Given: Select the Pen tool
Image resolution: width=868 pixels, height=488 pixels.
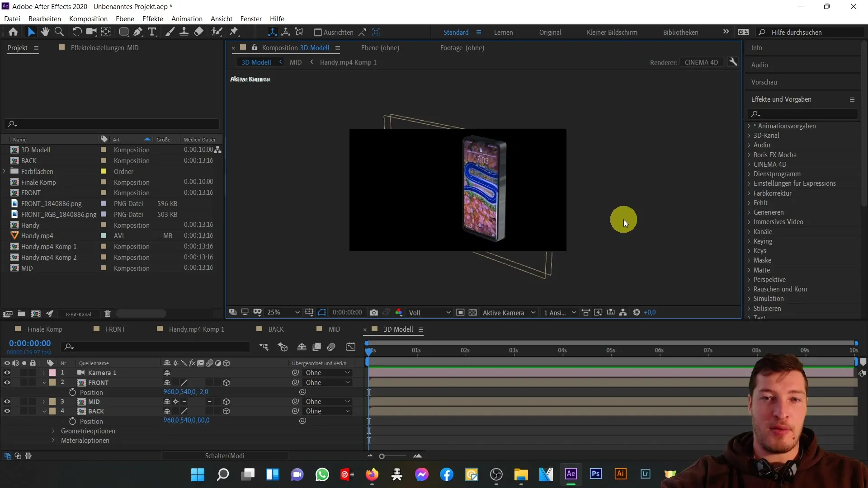Looking at the screenshot, I should [138, 32].
